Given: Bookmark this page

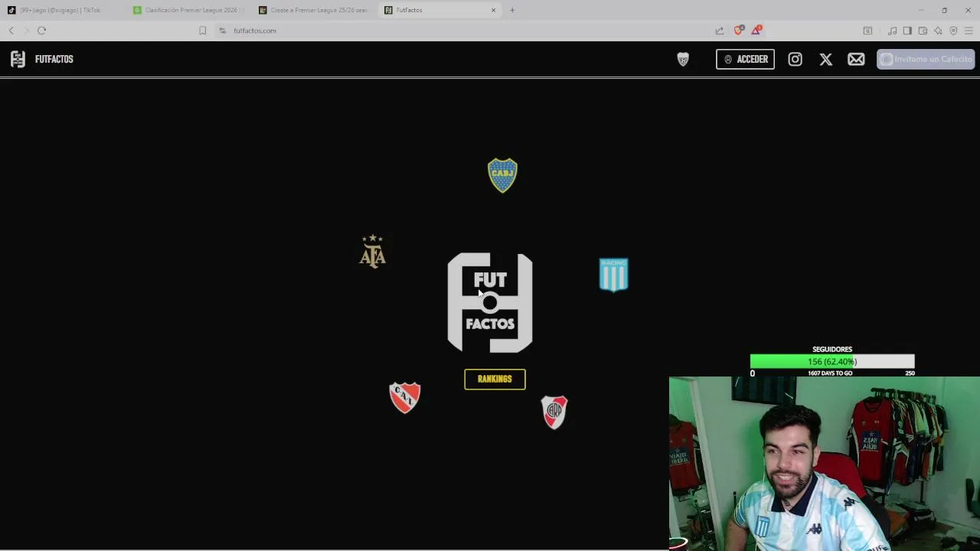Looking at the screenshot, I should pos(202,31).
